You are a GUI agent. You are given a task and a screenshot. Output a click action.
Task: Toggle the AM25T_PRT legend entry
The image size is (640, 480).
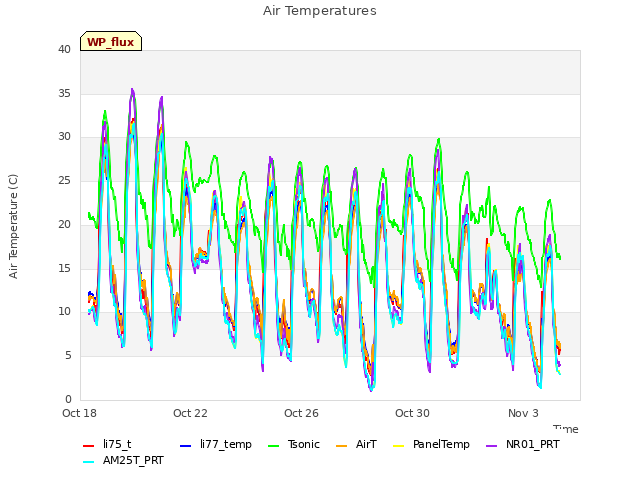tap(123, 460)
